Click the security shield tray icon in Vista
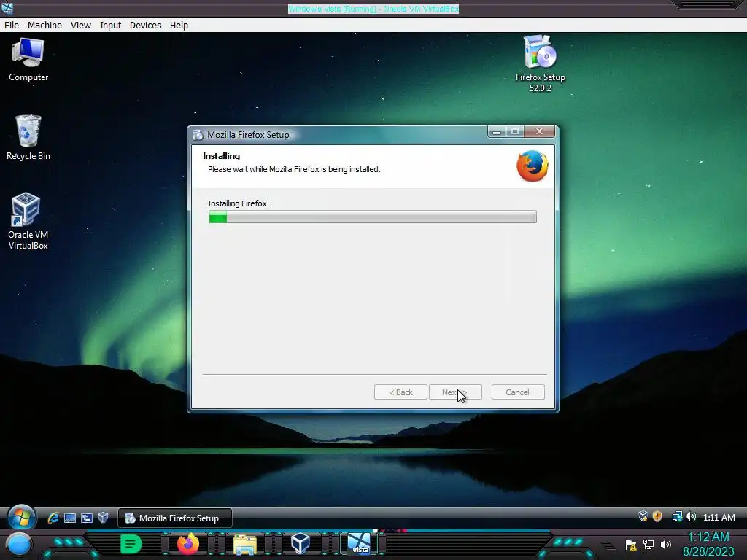This screenshot has height=560, width=747. coord(657,516)
